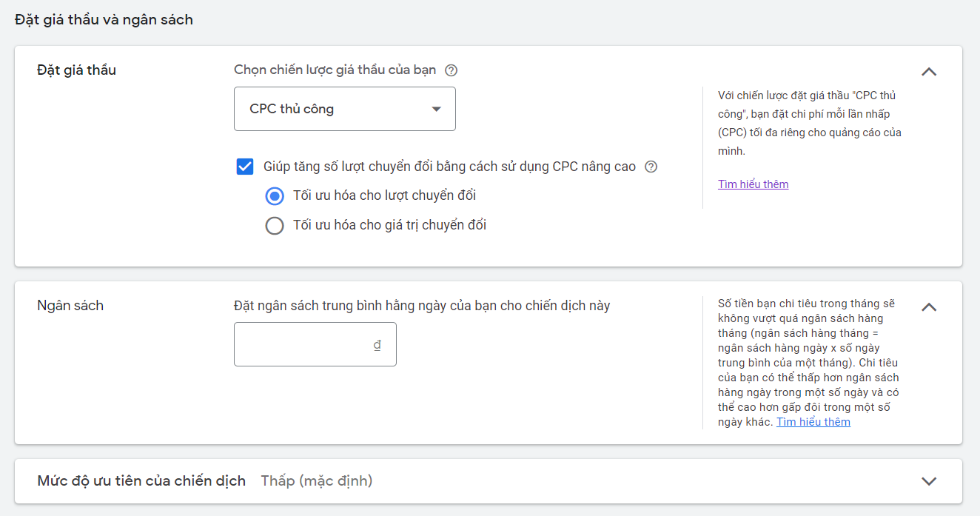Open 'Tìm hiểu thêm' link in bidding help
This screenshot has height=516, width=980.
pyautogui.click(x=753, y=184)
